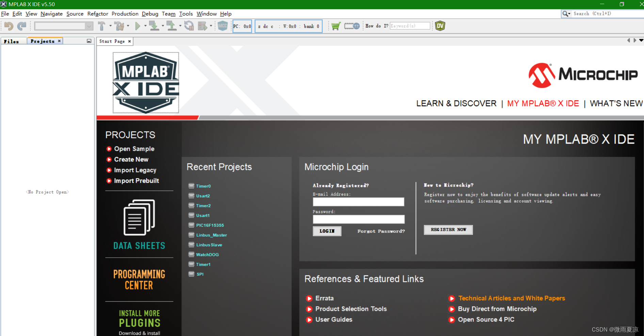
Task: Open the Programming Center link
Action: pos(139,280)
